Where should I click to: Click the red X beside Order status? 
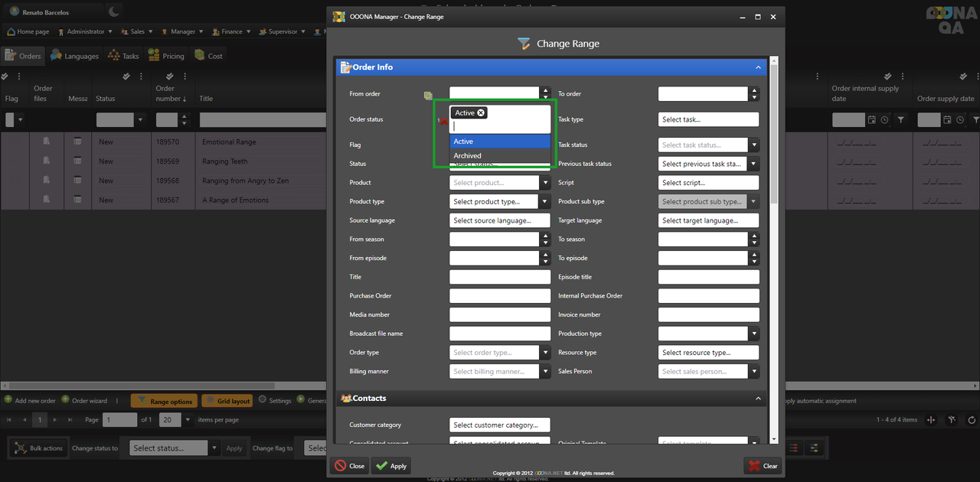pyautogui.click(x=443, y=121)
